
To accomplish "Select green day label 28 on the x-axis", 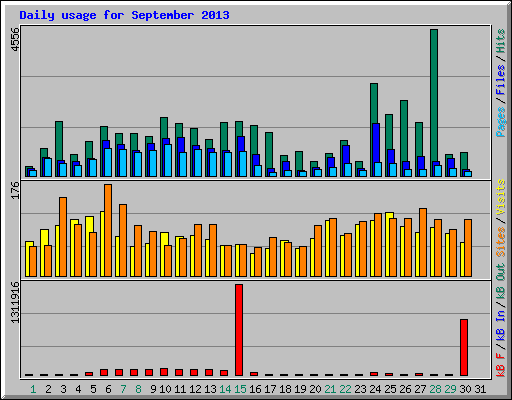I will (435, 389).
